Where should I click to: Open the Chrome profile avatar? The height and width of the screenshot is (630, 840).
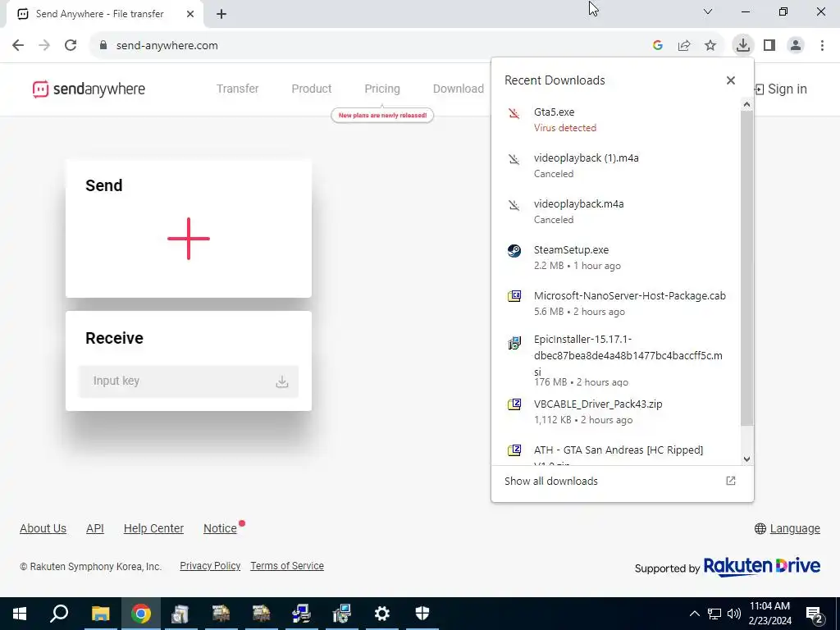pyautogui.click(x=796, y=46)
